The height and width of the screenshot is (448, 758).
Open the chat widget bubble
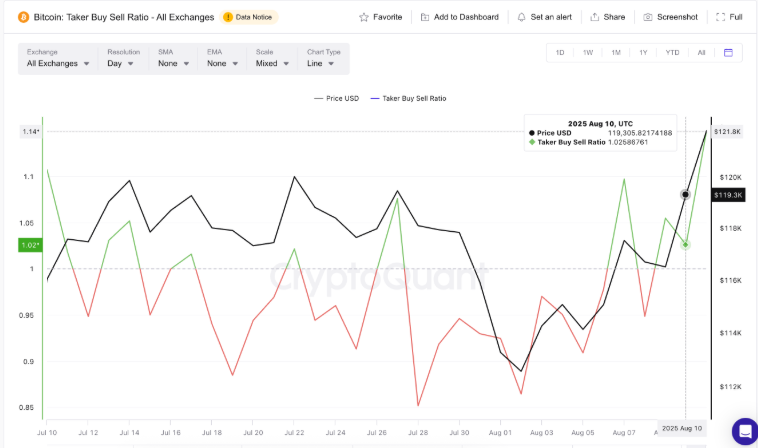pyautogui.click(x=745, y=431)
